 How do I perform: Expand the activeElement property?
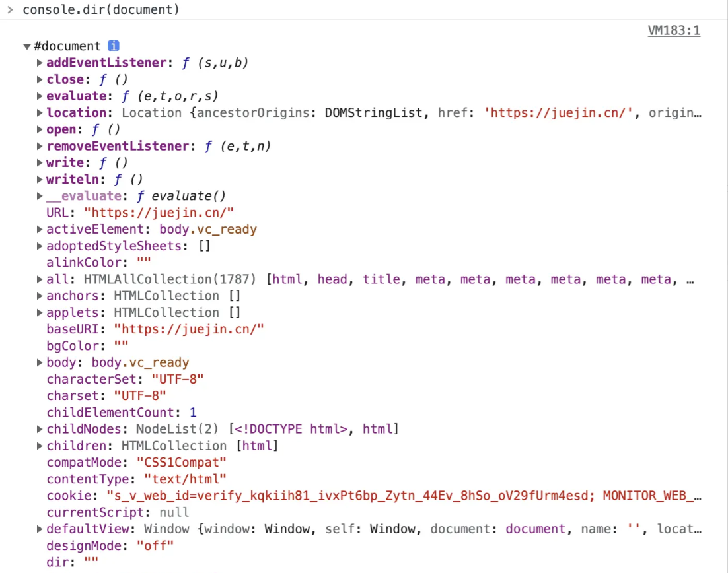pos(40,230)
